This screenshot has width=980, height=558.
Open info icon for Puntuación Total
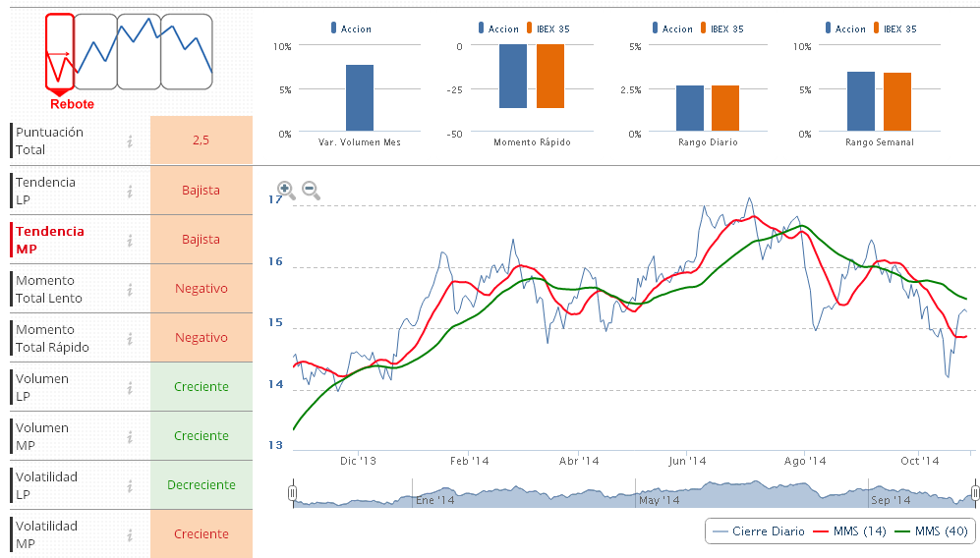pyautogui.click(x=130, y=141)
